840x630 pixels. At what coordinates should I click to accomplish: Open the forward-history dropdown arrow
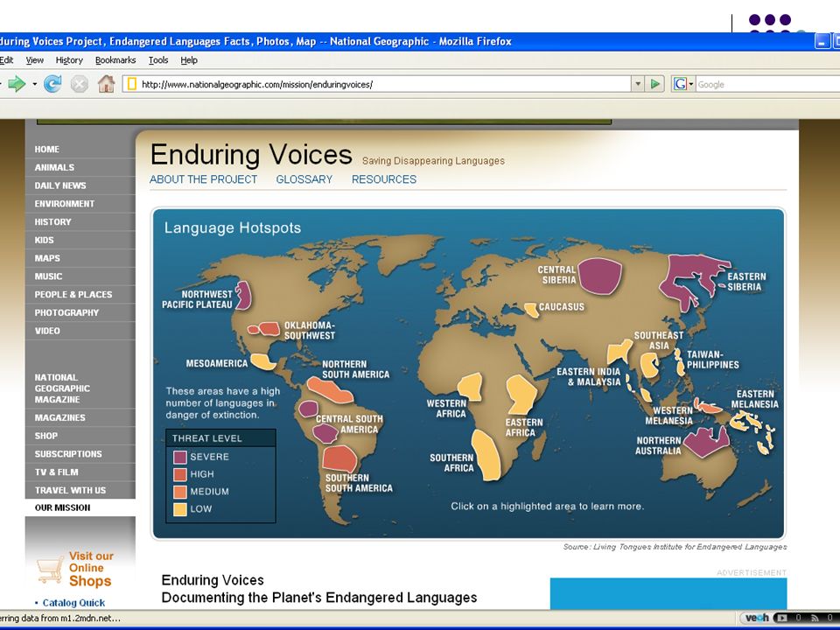click(x=35, y=84)
